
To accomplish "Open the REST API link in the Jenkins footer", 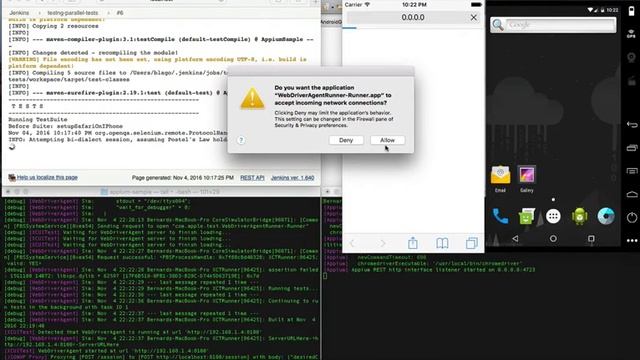I will [x=252, y=178].
